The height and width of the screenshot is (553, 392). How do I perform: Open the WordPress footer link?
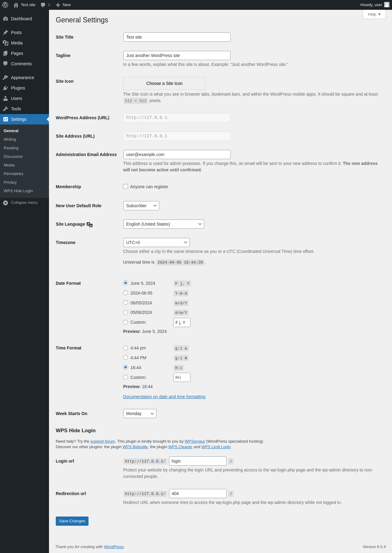coord(114,547)
